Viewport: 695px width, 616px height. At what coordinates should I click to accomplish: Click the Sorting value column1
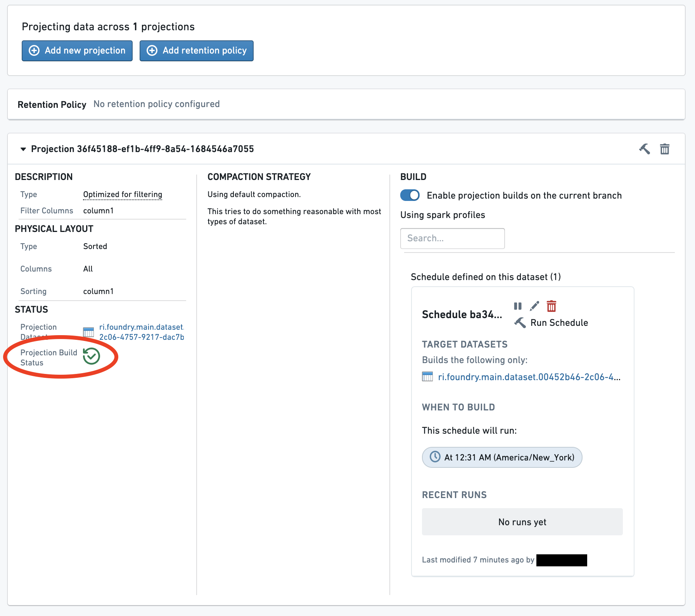99,291
